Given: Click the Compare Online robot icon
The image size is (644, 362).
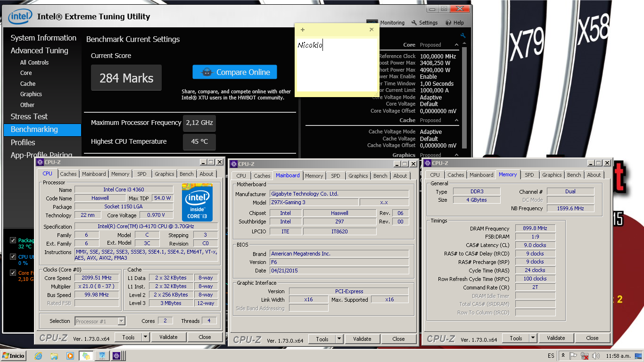Looking at the screenshot, I should pyautogui.click(x=206, y=72).
